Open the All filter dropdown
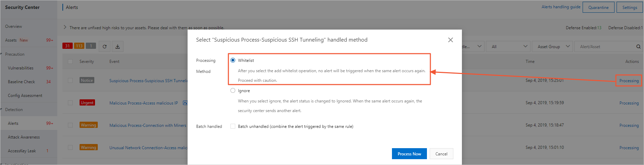Screen dimensions: 644x165 (x=509, y=46)
